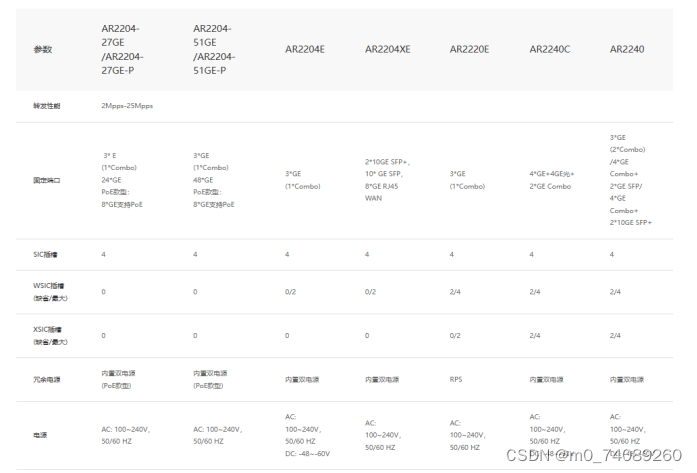697x473 pixels.
Task: Click the XSIC '0' under AR2204XE
Action: [367, 336]
